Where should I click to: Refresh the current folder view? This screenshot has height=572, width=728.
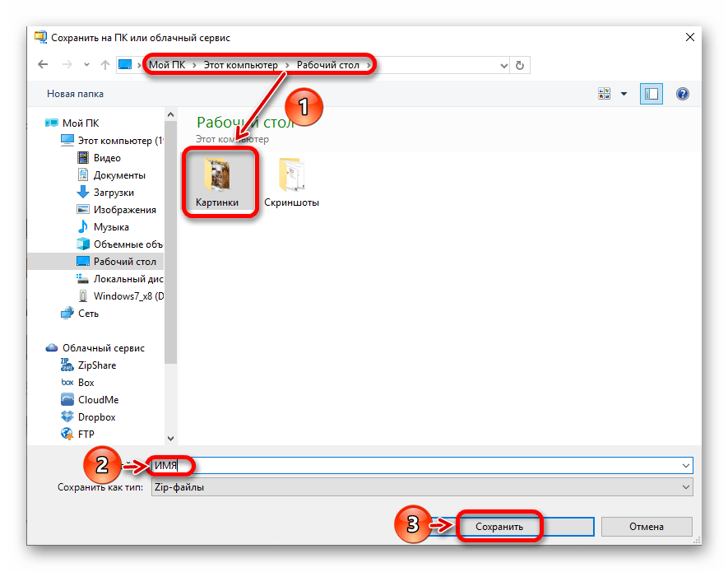[x=521, y=65]
